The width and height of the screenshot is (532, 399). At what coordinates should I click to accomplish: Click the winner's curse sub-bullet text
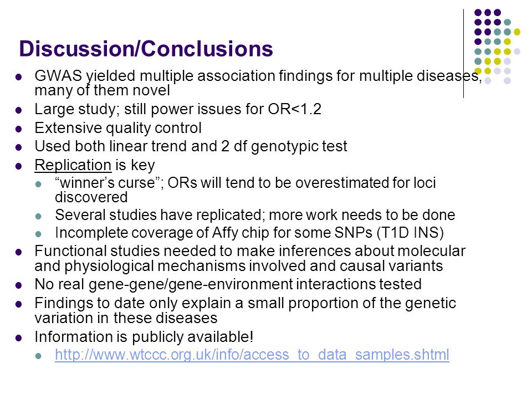(245, 190)
